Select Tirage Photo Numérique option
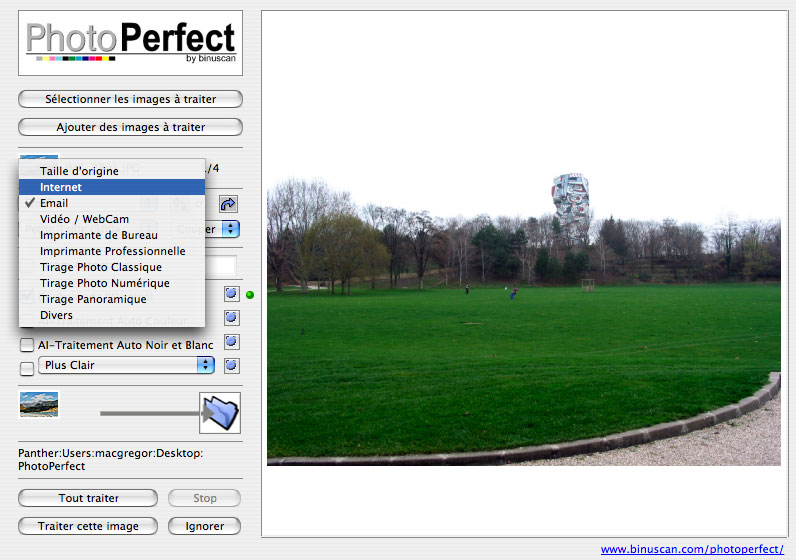The height and width of the screenshot is (560, 796). 112,283
